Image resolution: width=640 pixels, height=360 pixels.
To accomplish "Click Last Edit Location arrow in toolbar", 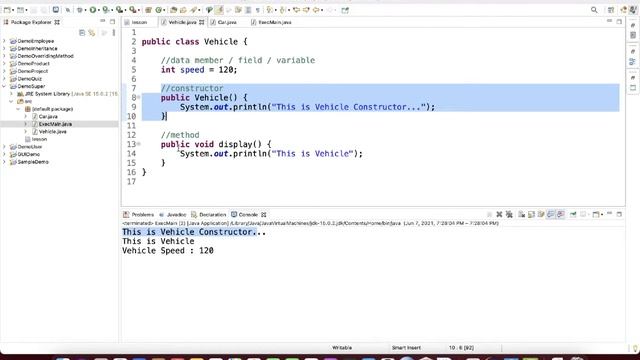I will coord(296,10).
